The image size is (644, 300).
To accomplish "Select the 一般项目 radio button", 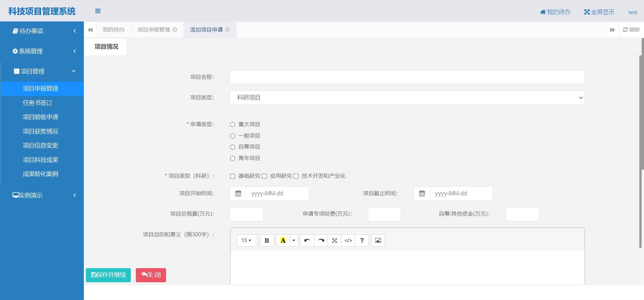I will point(232,136).
